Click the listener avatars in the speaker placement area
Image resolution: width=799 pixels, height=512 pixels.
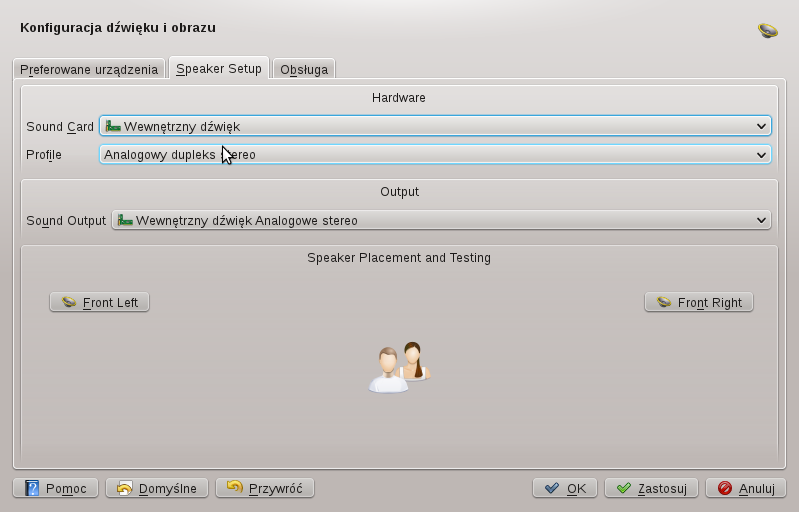(399, 367)
